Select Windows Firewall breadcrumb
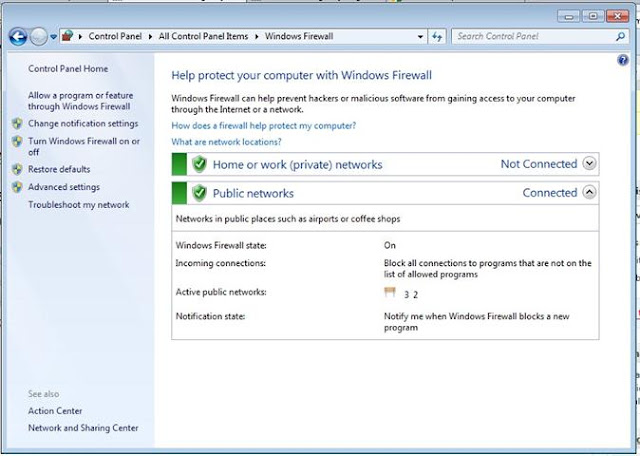Viewport: 640px width, 456px height. tap(299, 36)
